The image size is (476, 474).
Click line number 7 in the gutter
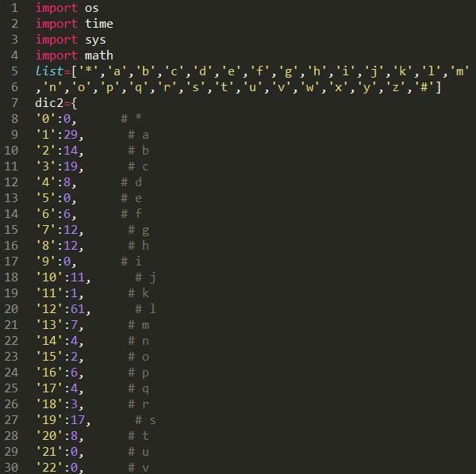click(x=14, y=103)
